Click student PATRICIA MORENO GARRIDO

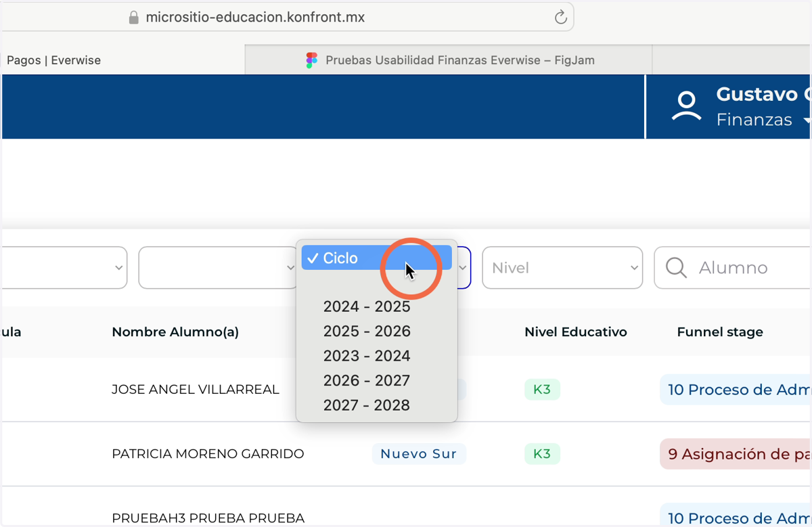point(208,454)
